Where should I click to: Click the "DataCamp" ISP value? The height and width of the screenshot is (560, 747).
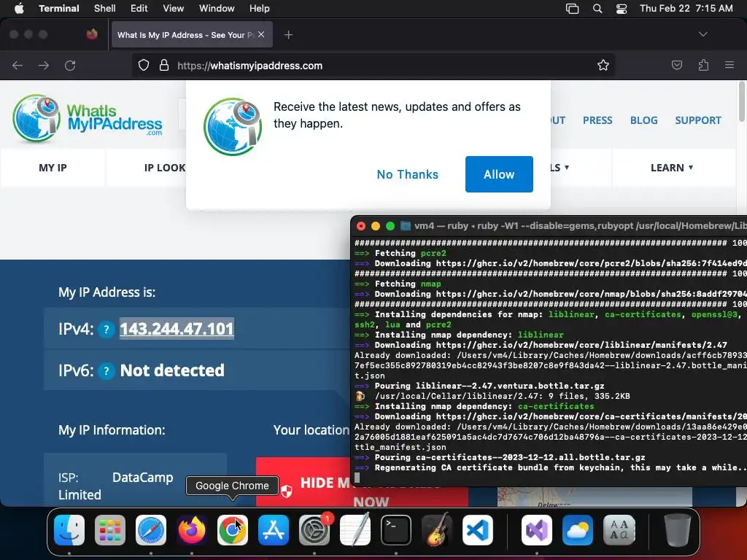tap(142, 478)
